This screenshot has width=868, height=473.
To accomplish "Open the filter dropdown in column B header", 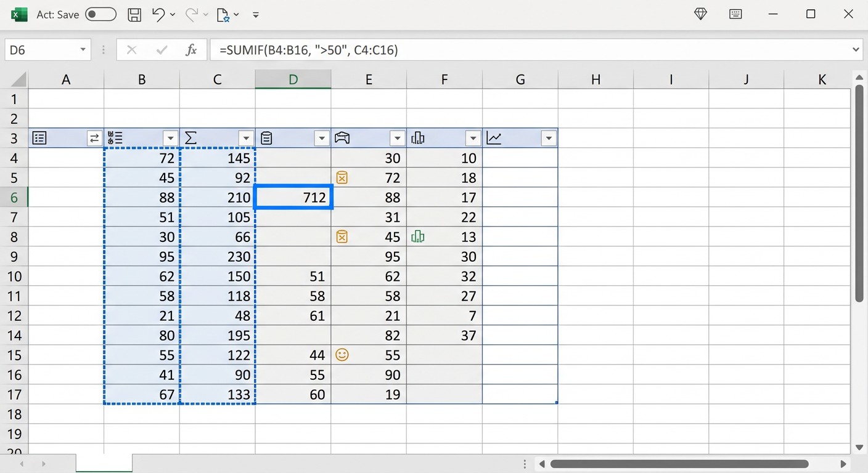I will click(170, 139).
